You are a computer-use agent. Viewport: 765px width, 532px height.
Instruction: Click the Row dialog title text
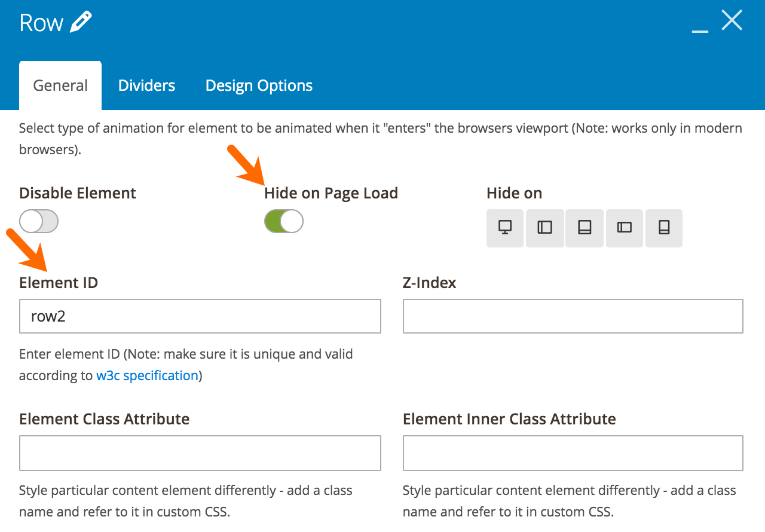click(x=40, y=21)
